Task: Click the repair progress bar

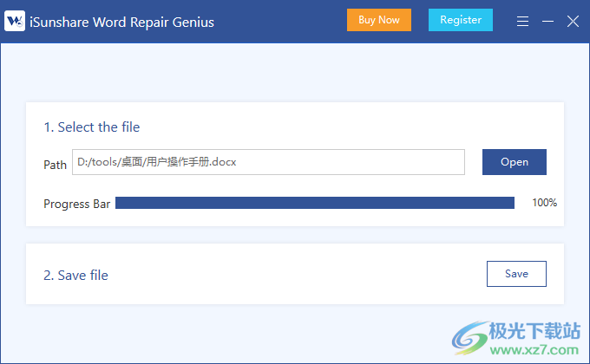Action: pyautogui.click(x=315, y=203)
